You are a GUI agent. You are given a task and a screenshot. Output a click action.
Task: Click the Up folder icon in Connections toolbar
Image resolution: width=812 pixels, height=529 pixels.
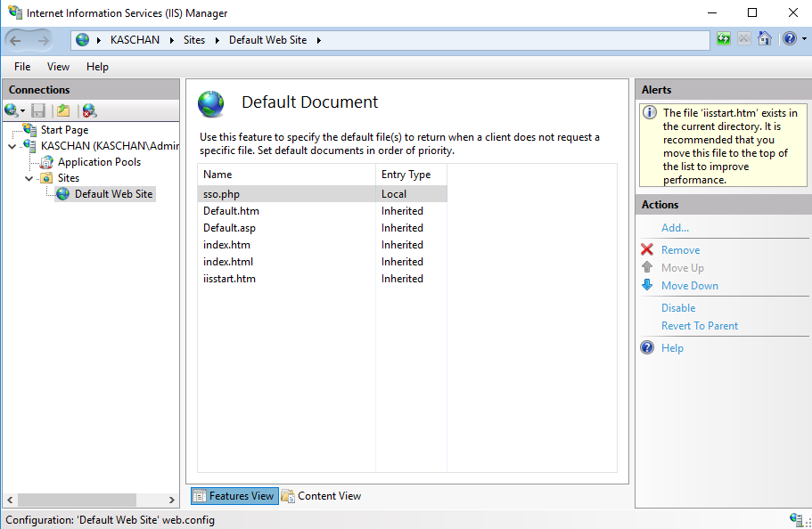pyautogui.click(x=63, y=110)
